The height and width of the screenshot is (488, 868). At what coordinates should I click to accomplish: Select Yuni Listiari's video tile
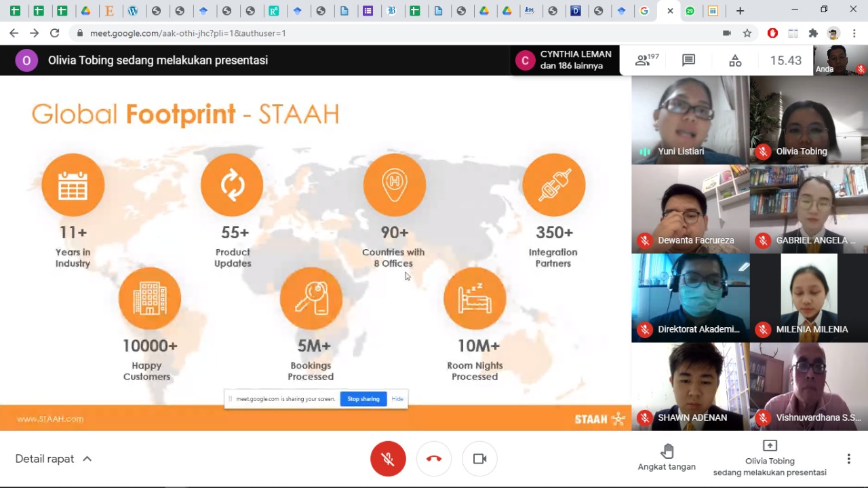pos(690,120)
